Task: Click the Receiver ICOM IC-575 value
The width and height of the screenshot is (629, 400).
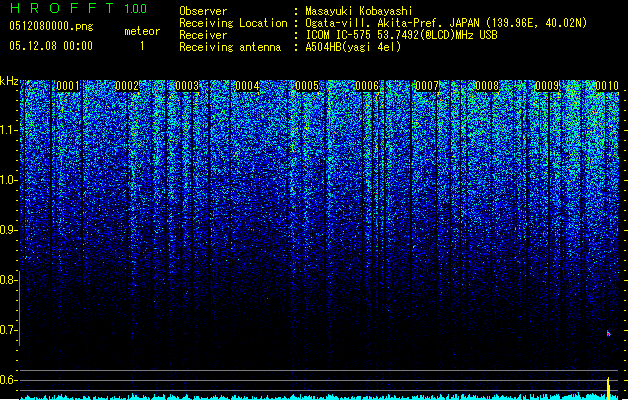Action: click(401, 35)
